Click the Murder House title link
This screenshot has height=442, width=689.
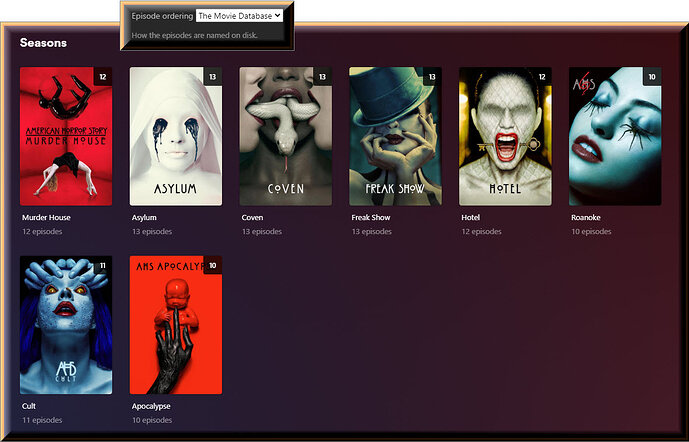[x=46, y=217]
